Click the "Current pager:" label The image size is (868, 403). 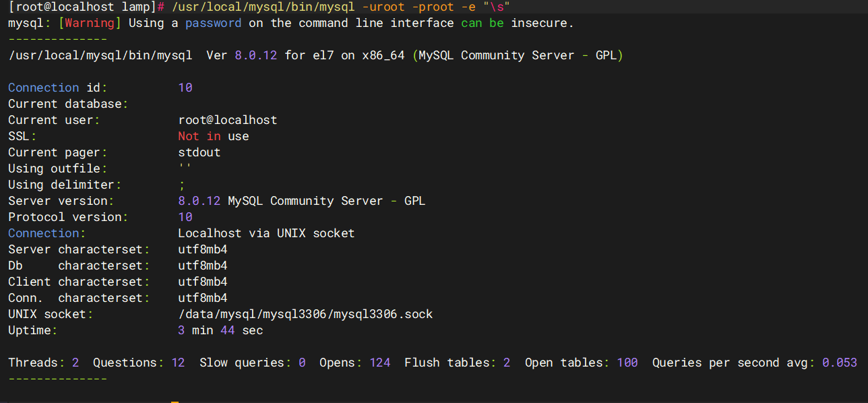58,152
